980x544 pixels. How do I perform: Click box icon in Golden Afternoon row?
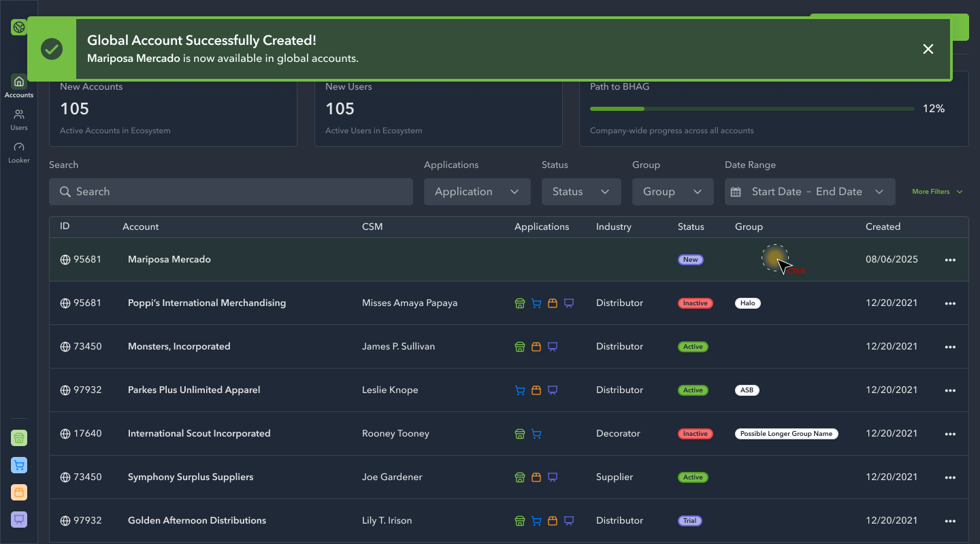click(x=553, y=521)
